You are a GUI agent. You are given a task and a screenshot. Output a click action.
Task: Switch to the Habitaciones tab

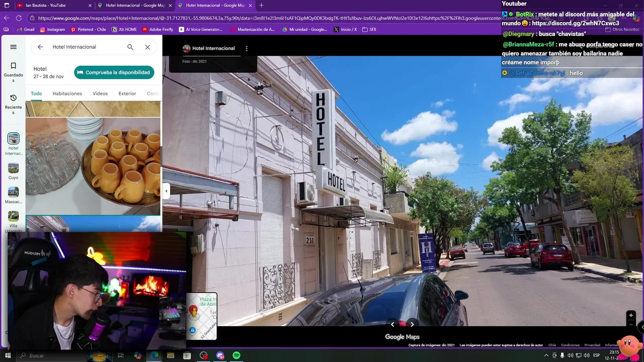coord(67,94)
